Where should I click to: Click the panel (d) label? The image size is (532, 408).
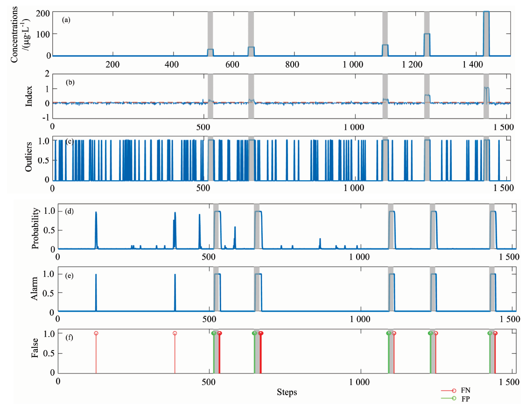[70, 211]
